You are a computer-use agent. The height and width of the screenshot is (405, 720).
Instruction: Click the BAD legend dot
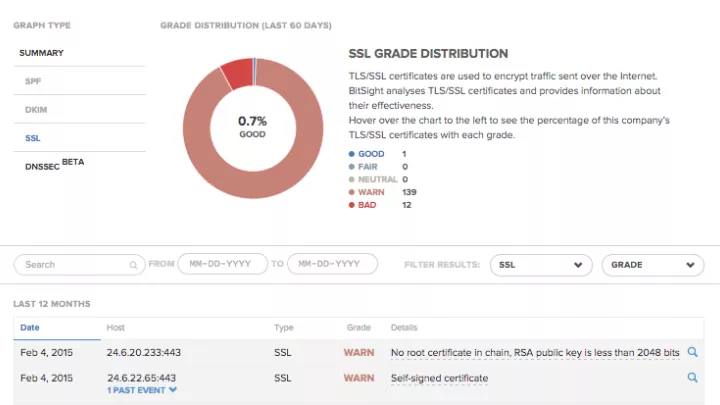click(x=351, y=204)
